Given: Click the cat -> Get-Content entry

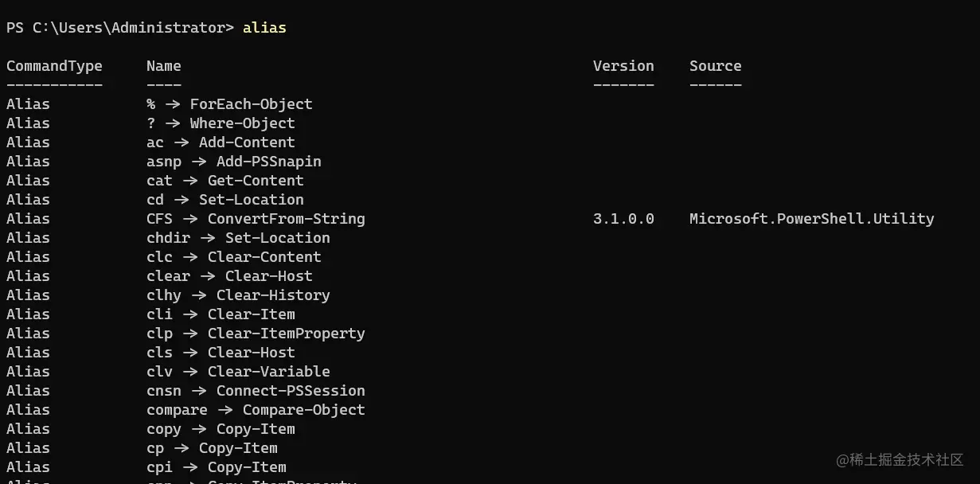Looking at the screenshot, I should tap(225, 181).
